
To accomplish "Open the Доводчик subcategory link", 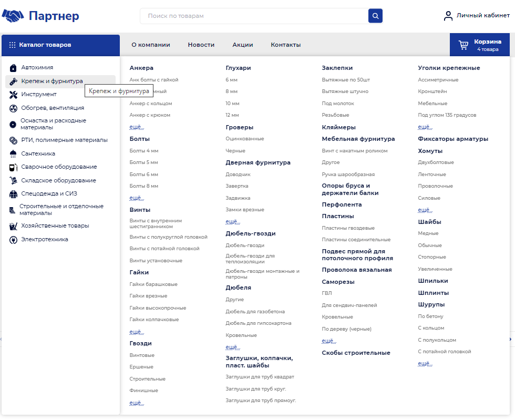I will coord(238,175).
